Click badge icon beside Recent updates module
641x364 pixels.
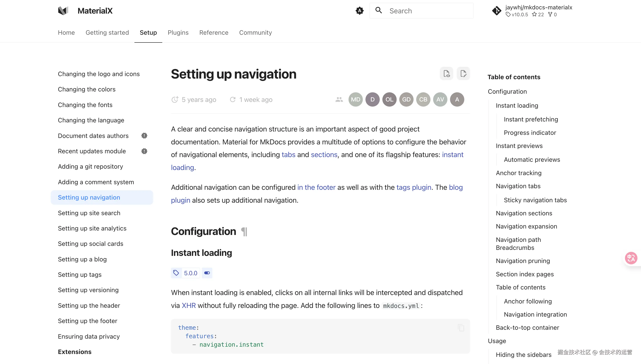coord(144,151)
